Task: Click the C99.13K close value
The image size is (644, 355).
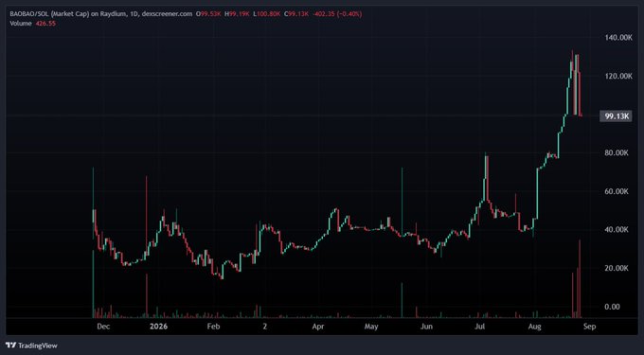Action: click(x=295, y=14)
